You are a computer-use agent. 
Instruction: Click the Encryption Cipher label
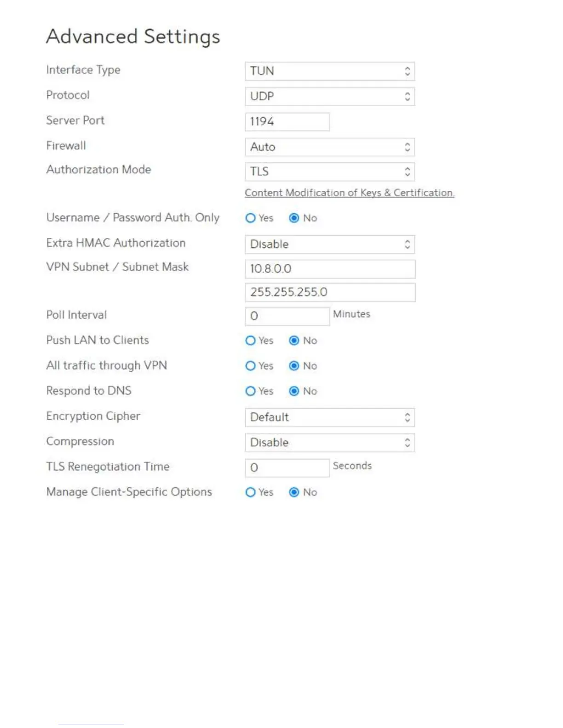pos(93,416)
